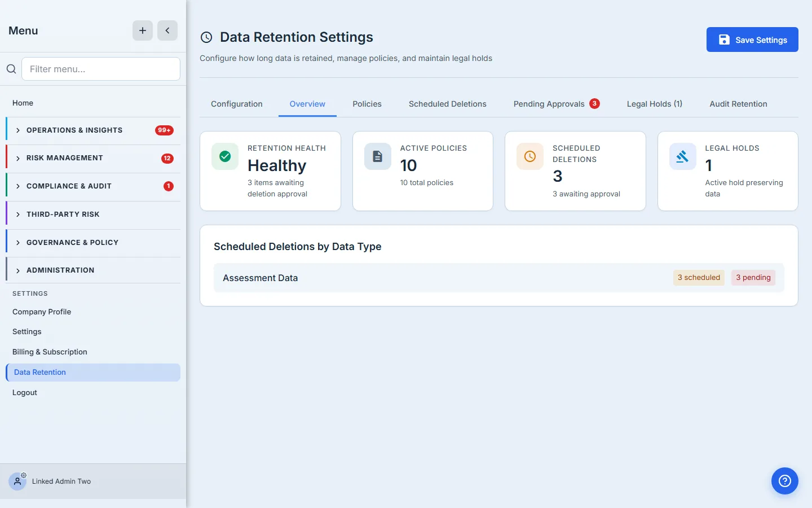
Task: Click the document icon on Active Policies card
Action: [x=378, y=156]
